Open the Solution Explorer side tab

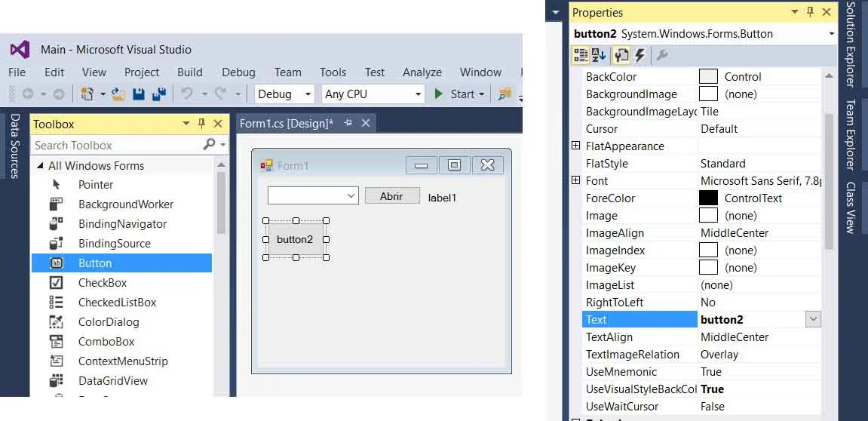tap(851, 45)
